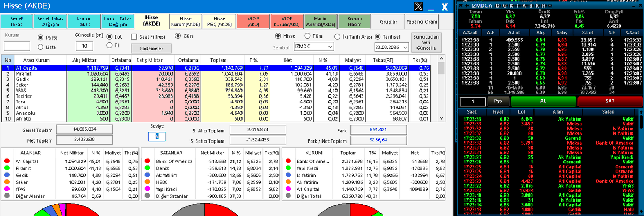Open the Kurum Hacim tab

tap(354, 21)
